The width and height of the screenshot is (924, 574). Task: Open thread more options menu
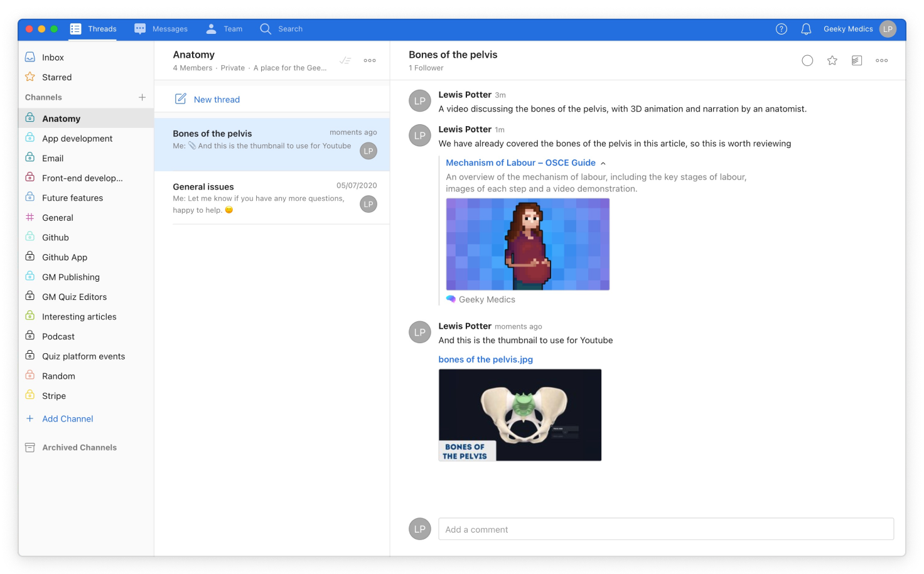click(881, 60)
